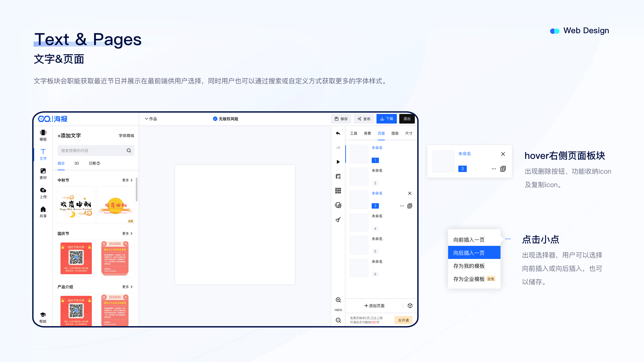Click the 3D cube icon beside 添加页面
The width and height of the screenshot is (644, 362).
pyautogui.click(x=410, y=306)
